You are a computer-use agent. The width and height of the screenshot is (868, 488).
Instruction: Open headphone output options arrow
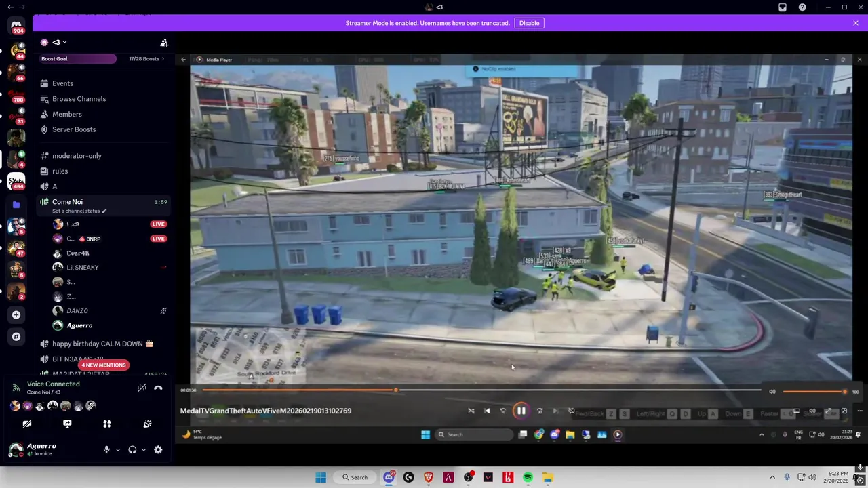tap(143, 449)
